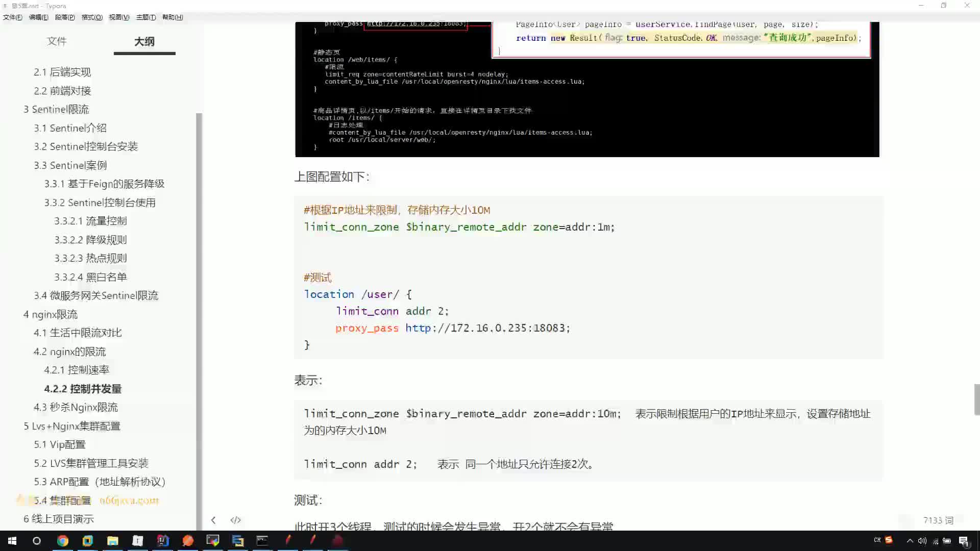Click the 测试: paragraph text
980x551 pixels.
coord(308,500)
